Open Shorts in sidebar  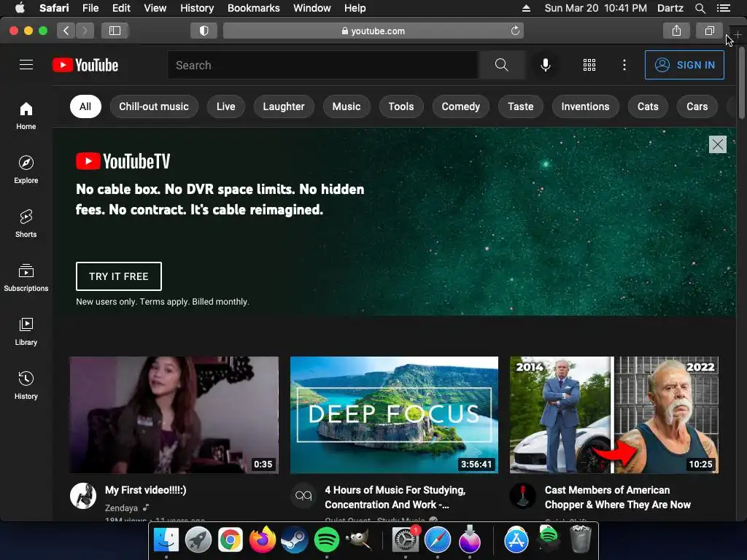click(x=26, y=223)
